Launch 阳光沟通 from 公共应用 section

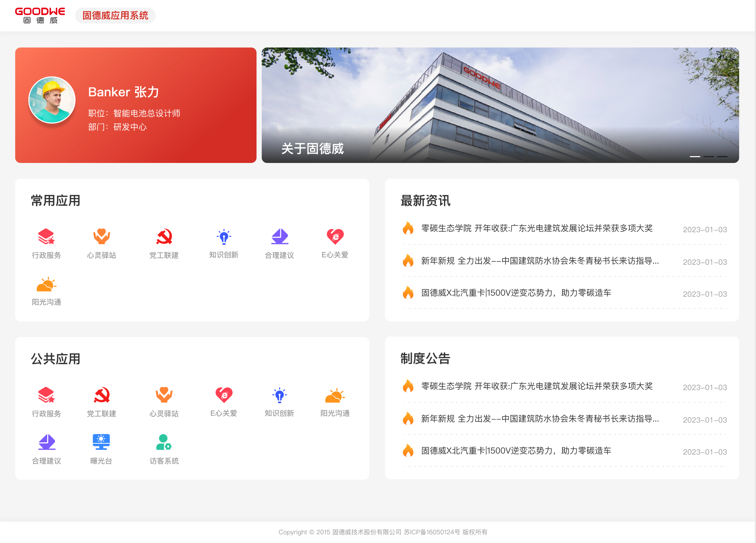pyautogui.click(x=335, y=402)
